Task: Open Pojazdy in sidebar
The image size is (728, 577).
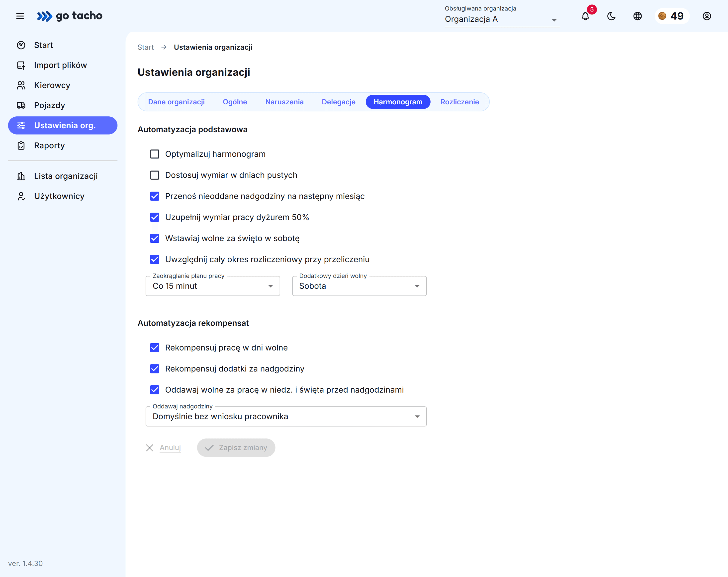Action: pos(63,105)
